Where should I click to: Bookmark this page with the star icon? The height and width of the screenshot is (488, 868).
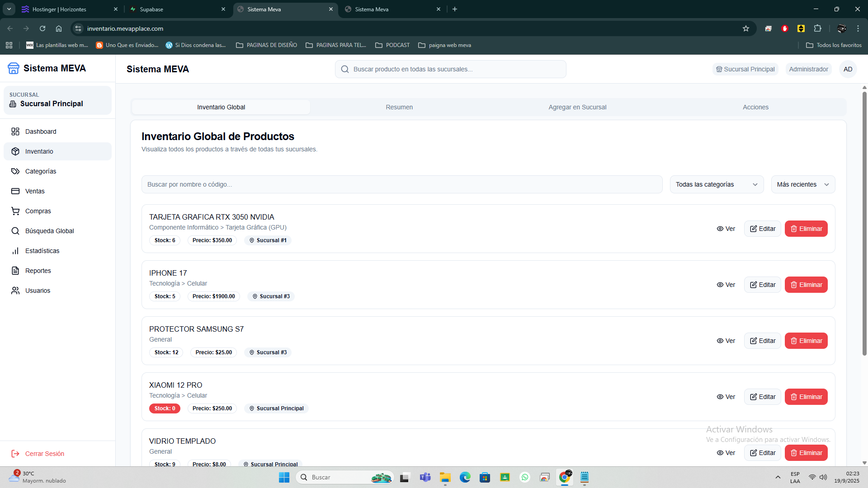point(746,28)
